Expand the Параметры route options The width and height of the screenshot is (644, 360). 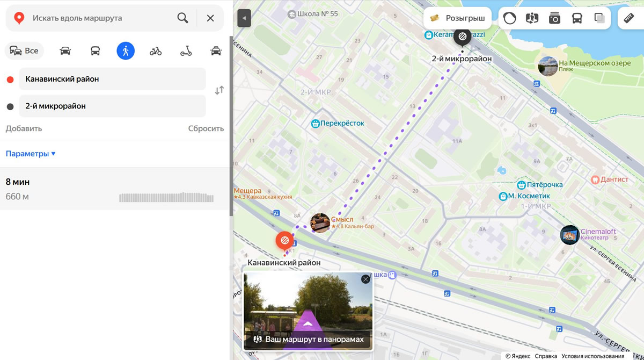coord(31,154)
